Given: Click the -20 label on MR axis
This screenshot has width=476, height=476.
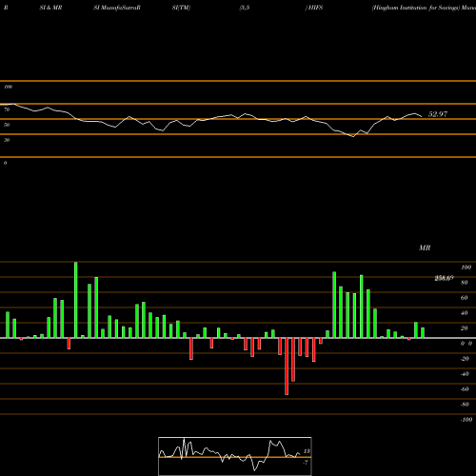Looking at the screenshot, I should (x=465, y=359).
